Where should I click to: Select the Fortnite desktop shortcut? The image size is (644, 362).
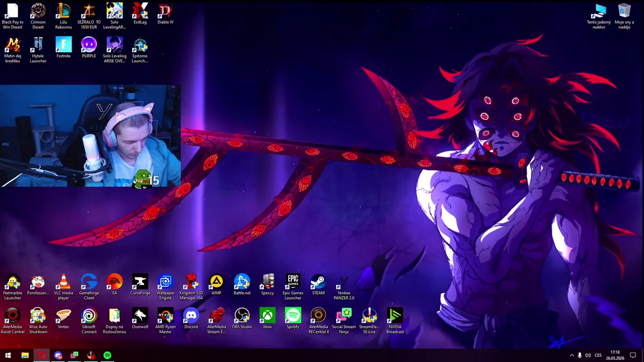[63, 47]
